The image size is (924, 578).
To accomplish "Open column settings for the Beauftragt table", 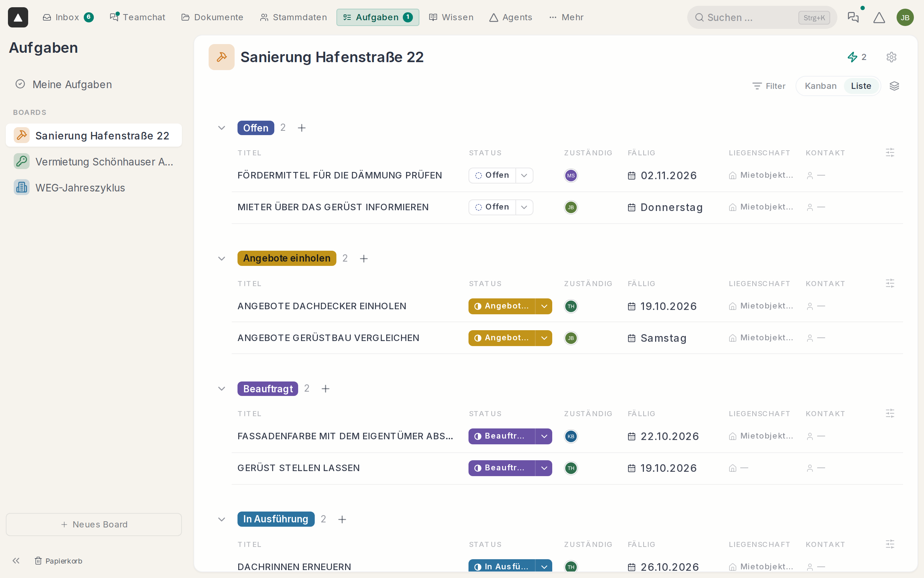I will [890, 414].
